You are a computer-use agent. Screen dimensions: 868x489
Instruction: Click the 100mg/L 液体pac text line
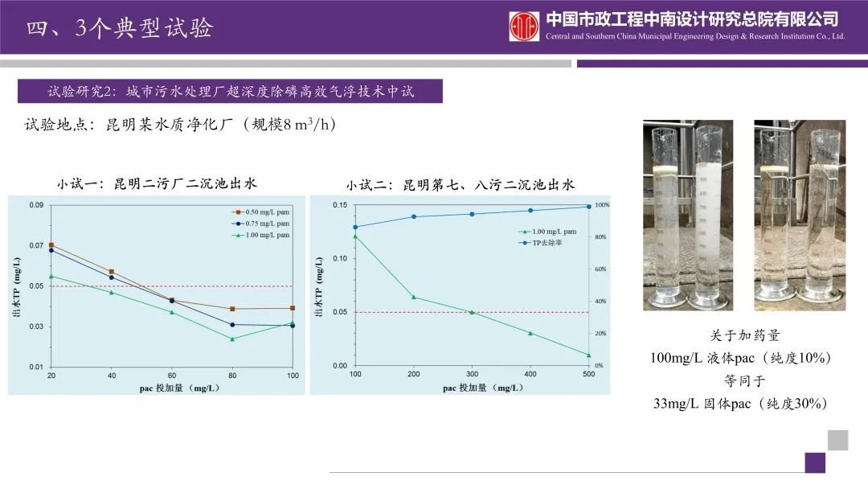tap(739, 358)
